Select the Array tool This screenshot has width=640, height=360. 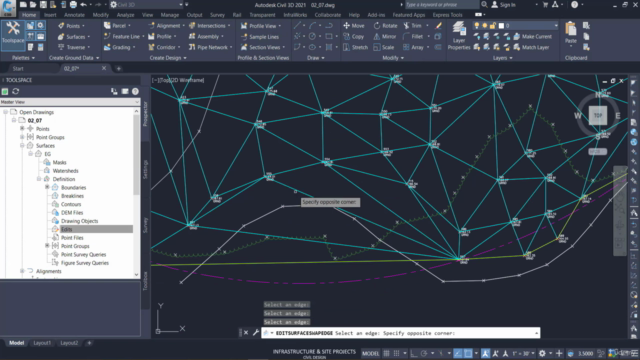413,47
